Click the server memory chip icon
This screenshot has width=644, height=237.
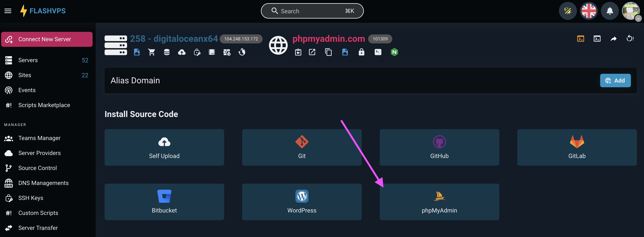click(x=212, y=52)
